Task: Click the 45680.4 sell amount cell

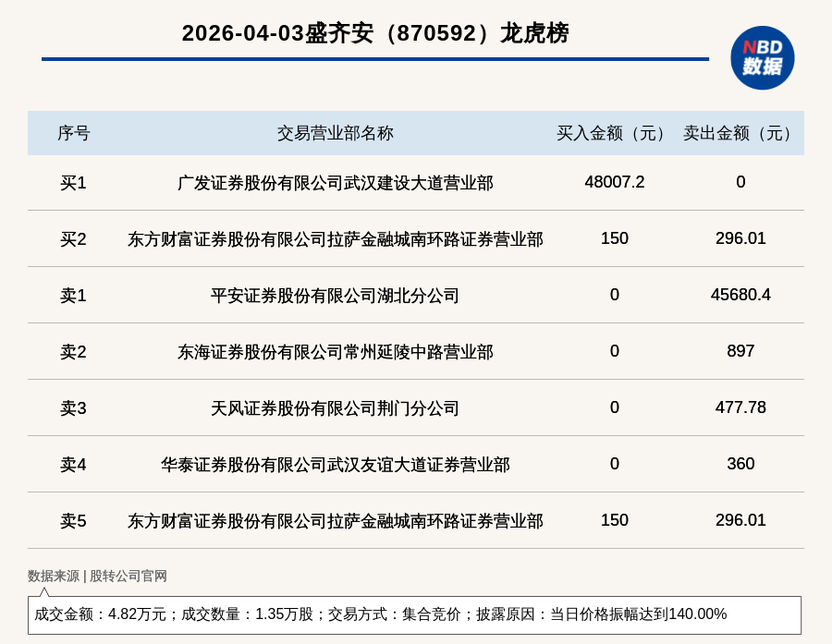Action: coord(740,295)
